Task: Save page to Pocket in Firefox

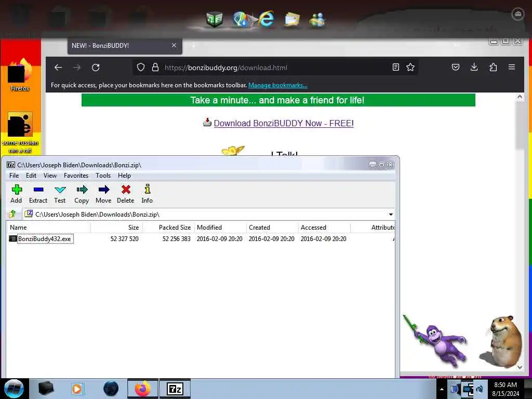Action: point(455,67)
